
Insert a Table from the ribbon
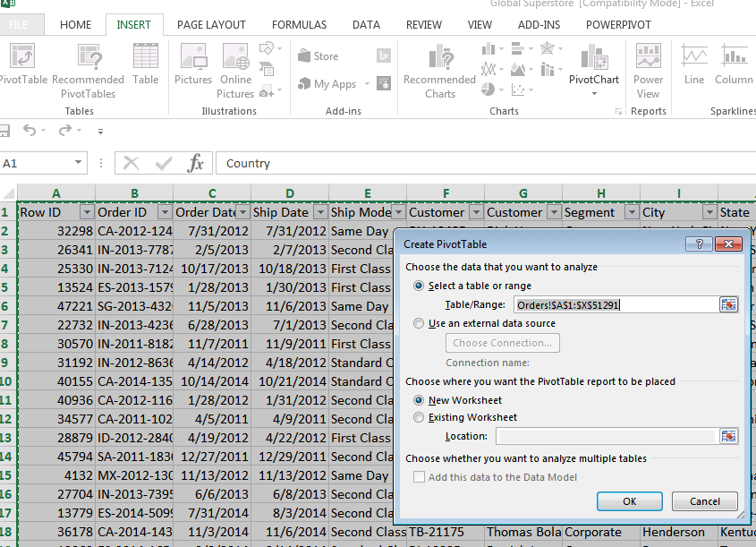coord(146,56)
